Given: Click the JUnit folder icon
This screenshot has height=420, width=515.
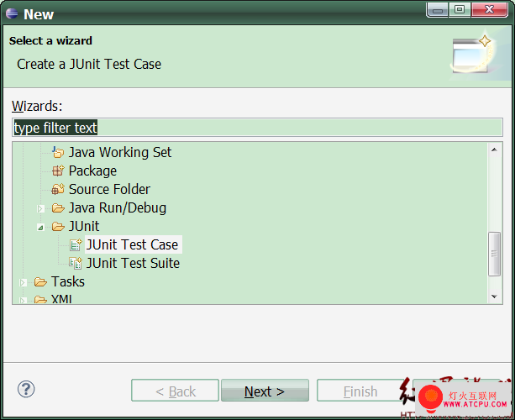Looking at the screenshot, I should pyautogui.click(x=58, y=226).
